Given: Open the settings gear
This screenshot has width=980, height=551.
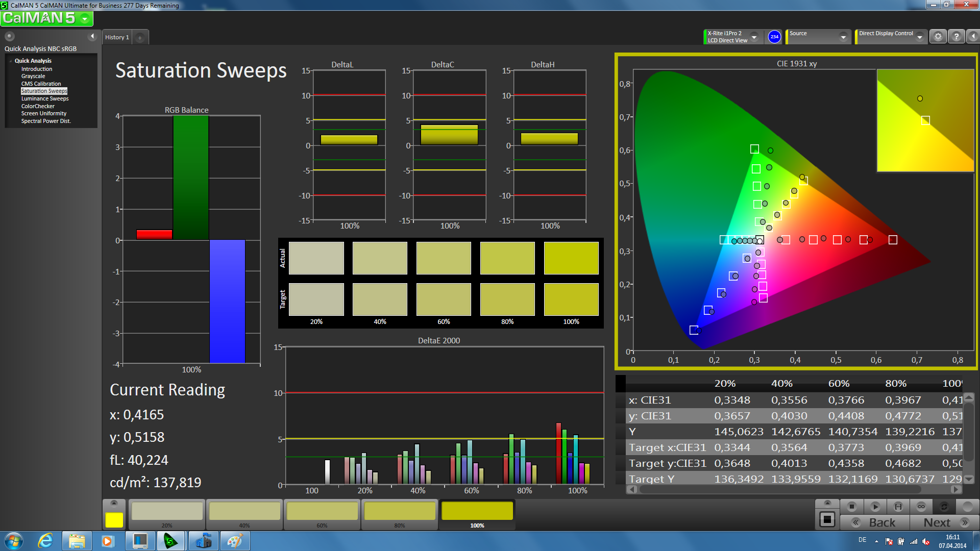Looking at the screenshot, I should point(938,37).
